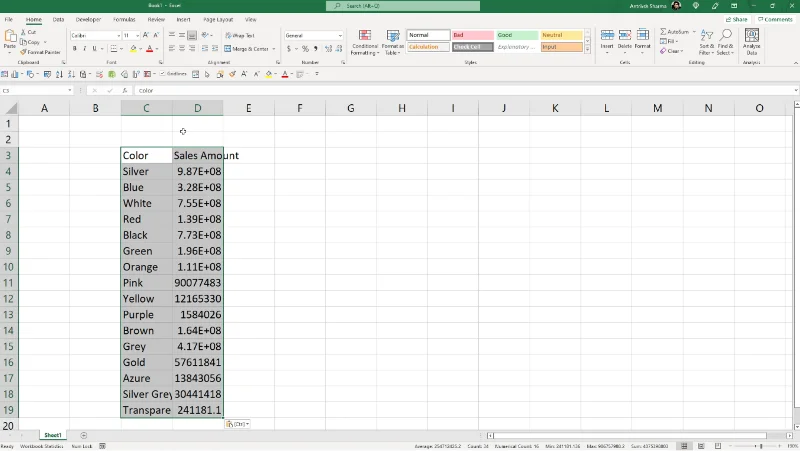Click the Increase Decimal icon
This screenshot has height=451, width=800.
tap(328, 49)
